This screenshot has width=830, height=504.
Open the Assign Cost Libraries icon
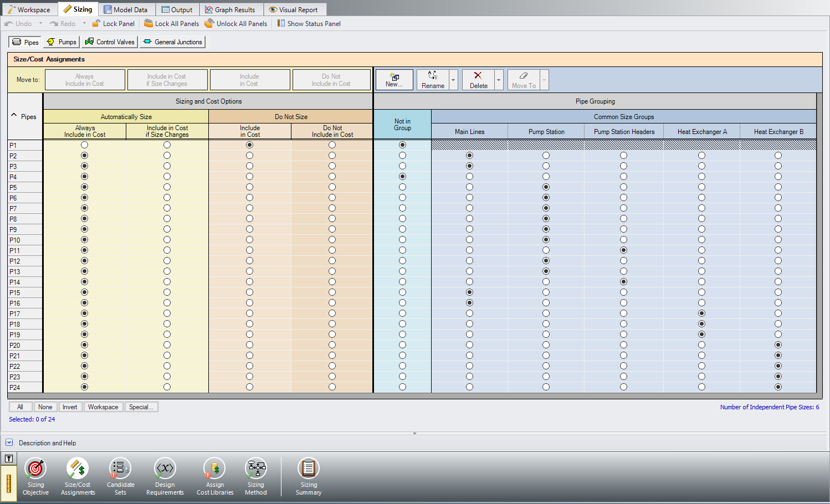(x=214, y=469)
